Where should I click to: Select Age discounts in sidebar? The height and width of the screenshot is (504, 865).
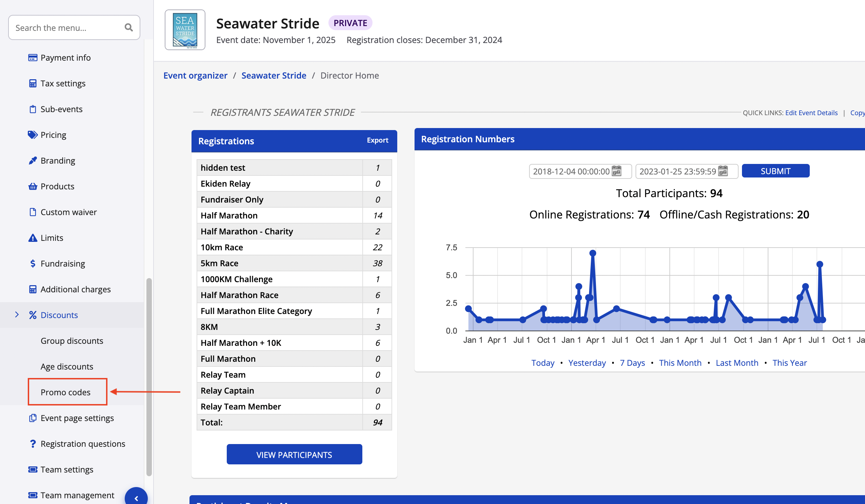click(66, 366)
